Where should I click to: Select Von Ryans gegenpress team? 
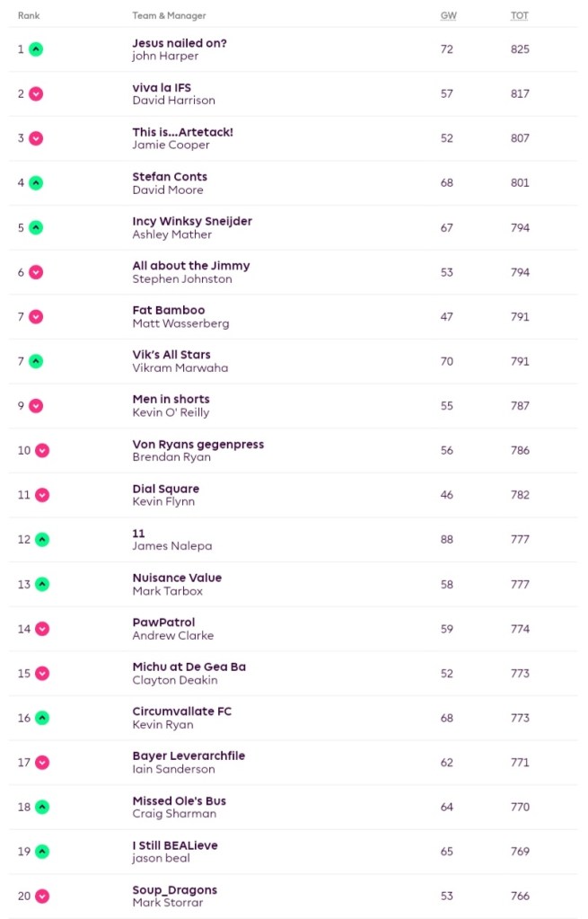(x=198, y=444)
